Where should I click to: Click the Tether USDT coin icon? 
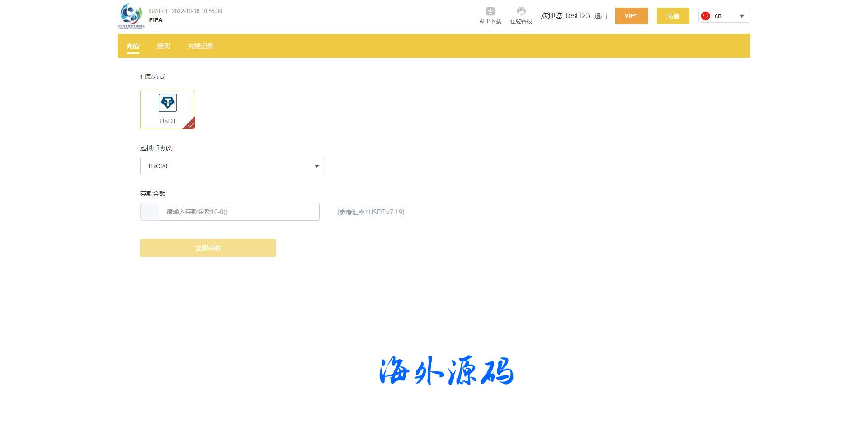click(168, 103)
